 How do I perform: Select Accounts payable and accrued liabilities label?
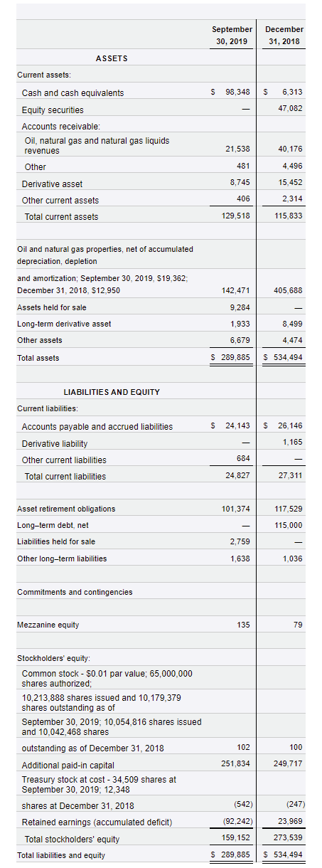point(97,427)
